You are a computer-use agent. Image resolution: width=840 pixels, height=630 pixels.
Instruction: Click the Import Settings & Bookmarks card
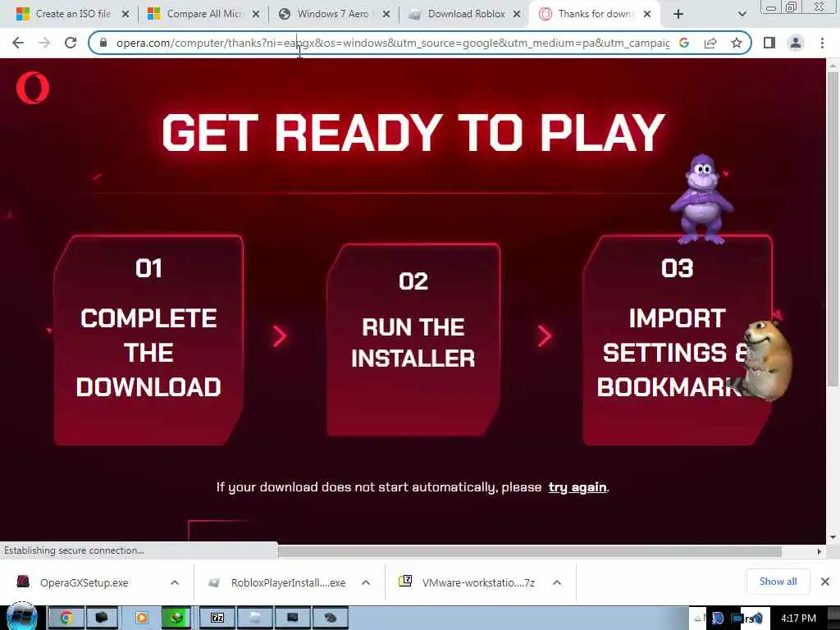coord(677,340)
